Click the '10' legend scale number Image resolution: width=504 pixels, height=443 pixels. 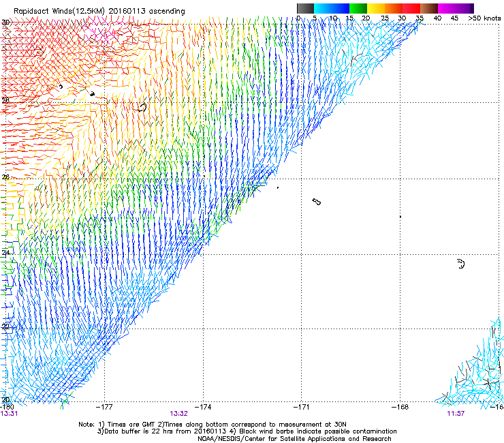[333, 18]
